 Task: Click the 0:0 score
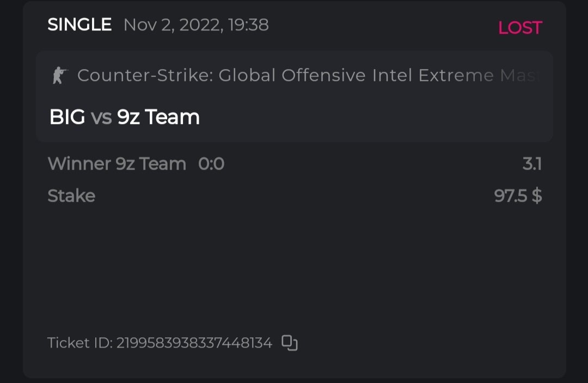[211, 164]
